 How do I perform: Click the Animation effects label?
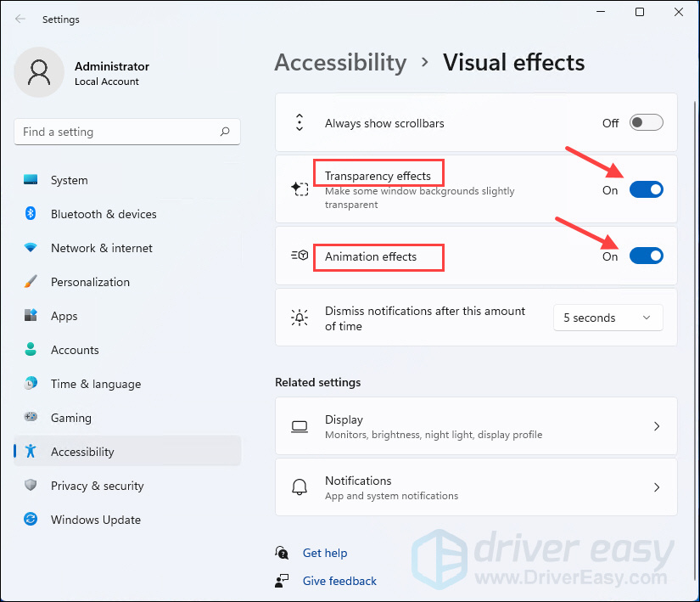coord(371,256)
